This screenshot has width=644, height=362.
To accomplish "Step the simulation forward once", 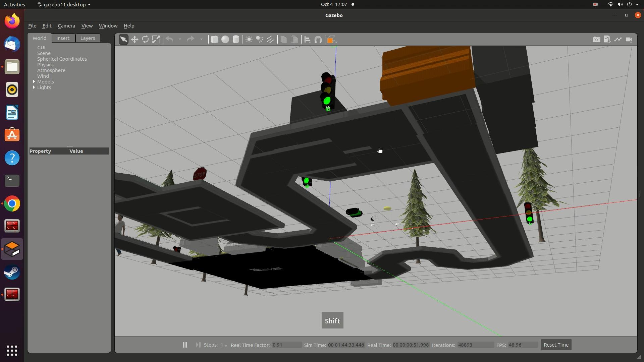I will 198,345.
